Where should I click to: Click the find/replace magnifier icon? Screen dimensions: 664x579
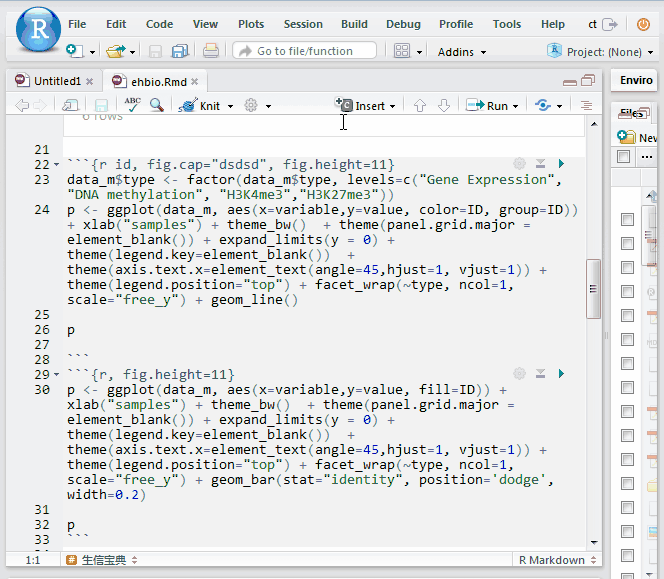pyautogui.click(x=157, y=105)
